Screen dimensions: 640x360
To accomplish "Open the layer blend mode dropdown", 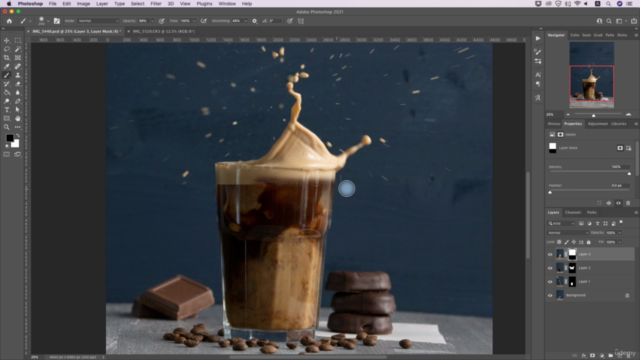I will point(568,233).
